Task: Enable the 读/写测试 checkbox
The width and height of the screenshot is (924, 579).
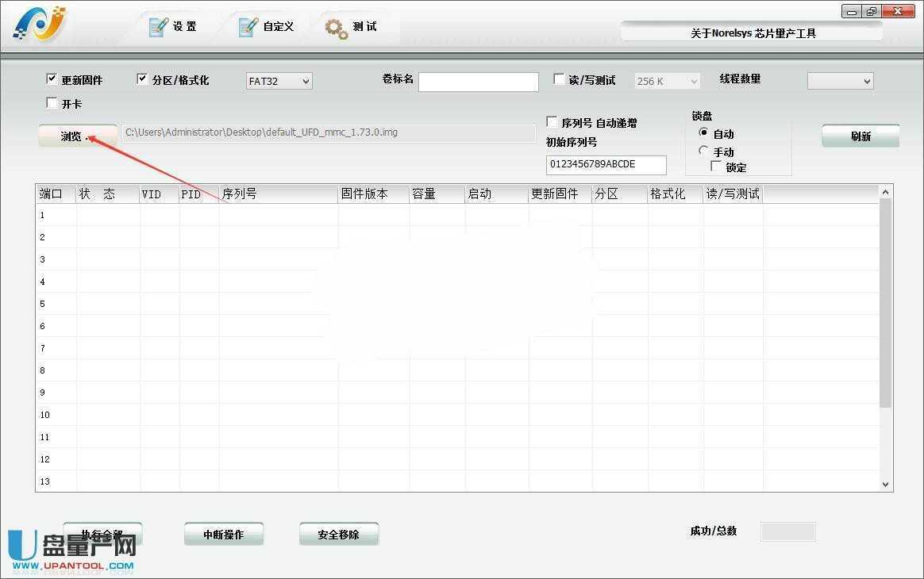Action: click(x=559, y=79)
